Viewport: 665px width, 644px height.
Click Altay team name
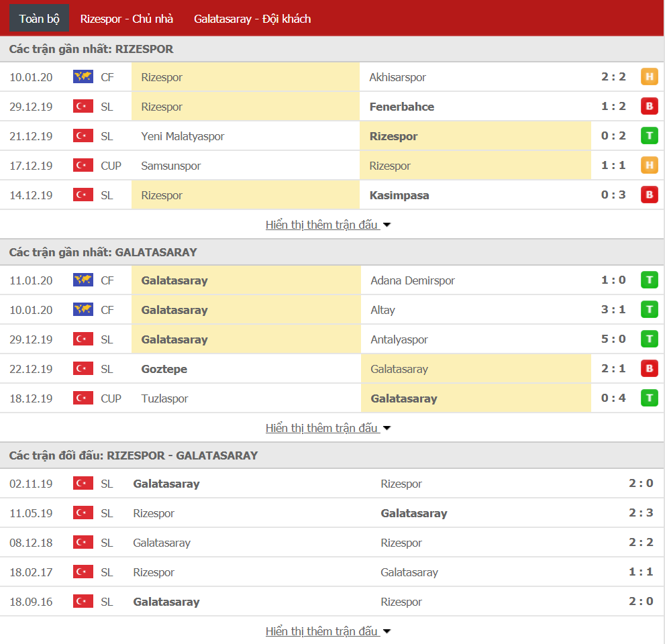(x=382, y=310)
